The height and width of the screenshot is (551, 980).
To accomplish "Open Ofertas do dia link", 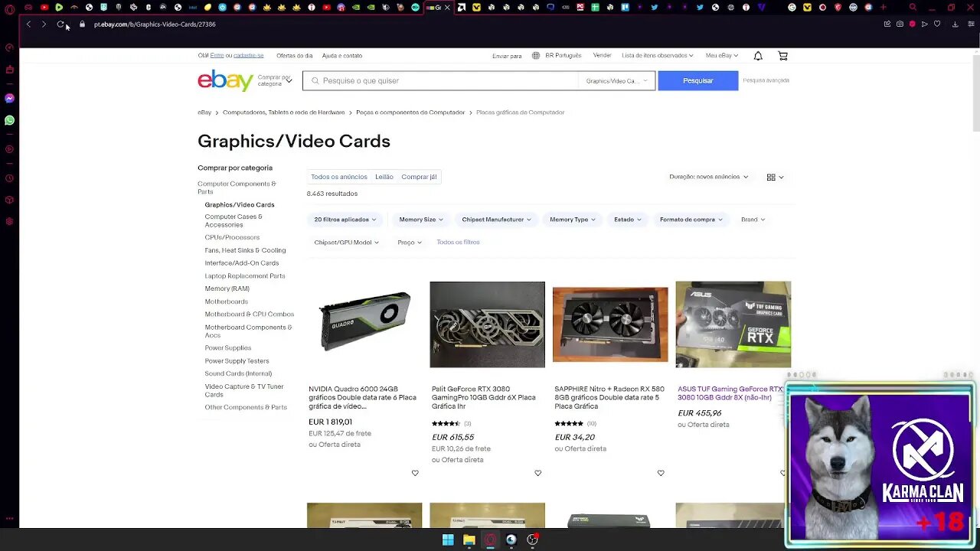I will [294, 56].
